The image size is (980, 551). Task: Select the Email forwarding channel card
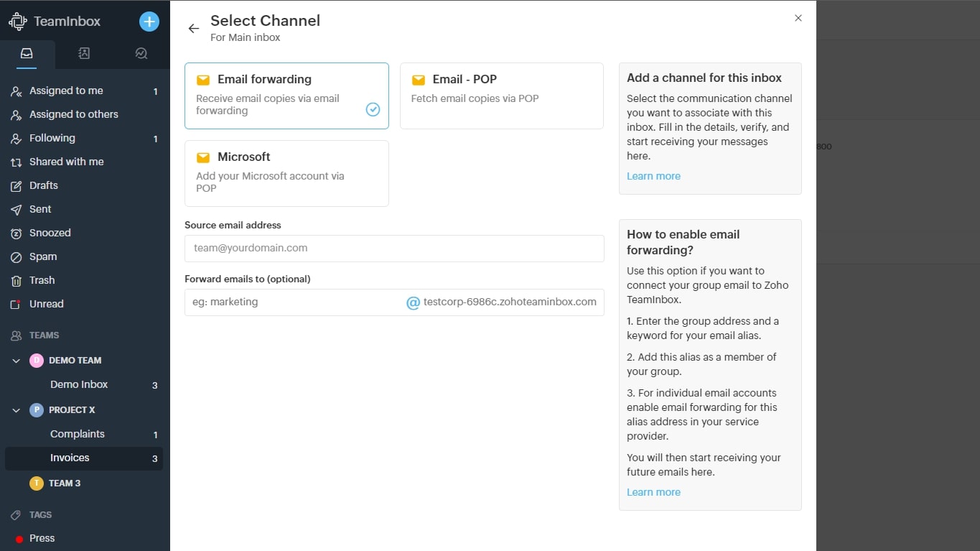pos(286,96)
